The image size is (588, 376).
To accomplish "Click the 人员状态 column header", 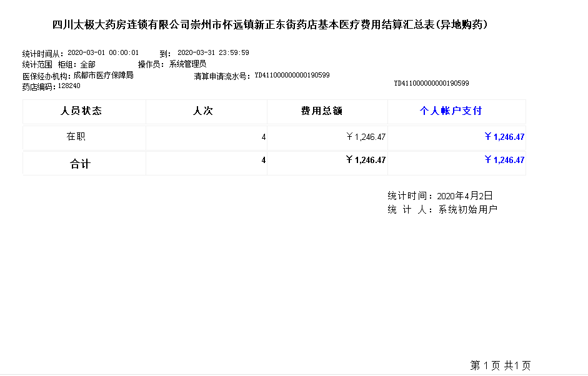I will coord(81,111).
